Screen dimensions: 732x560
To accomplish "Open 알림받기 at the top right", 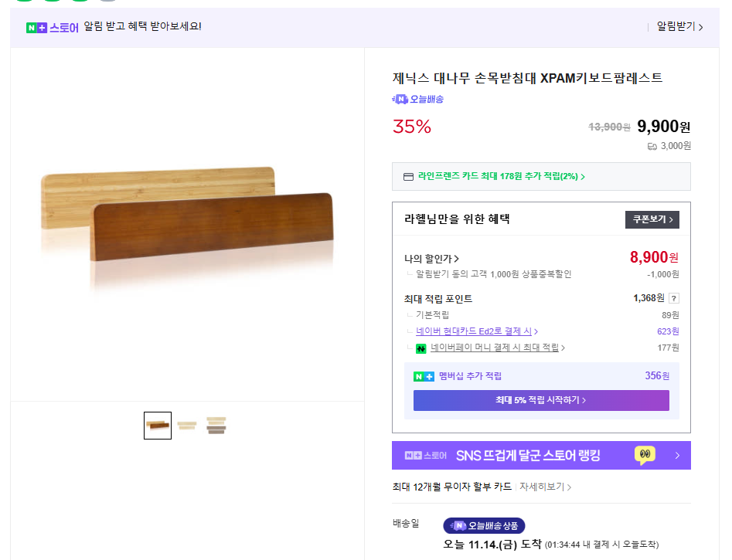I will point(679,27).
